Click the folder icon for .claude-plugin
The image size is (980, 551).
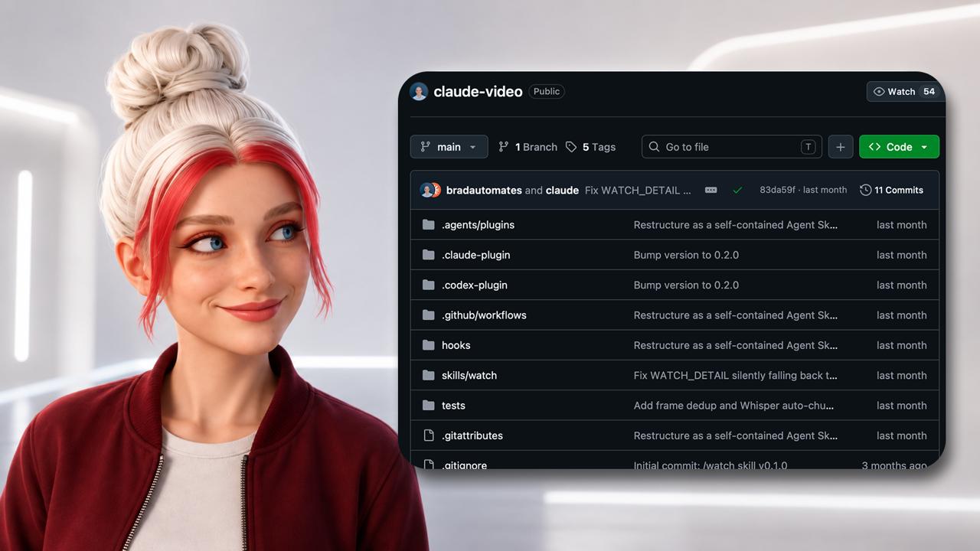[x=428, y=255]
